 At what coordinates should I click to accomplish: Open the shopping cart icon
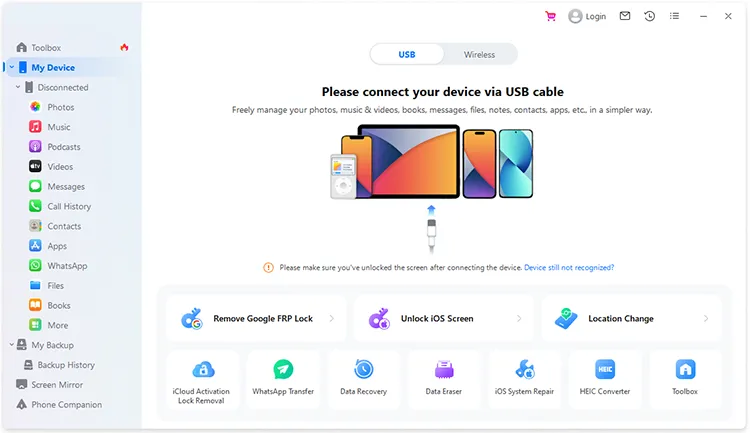coord(551,16)
